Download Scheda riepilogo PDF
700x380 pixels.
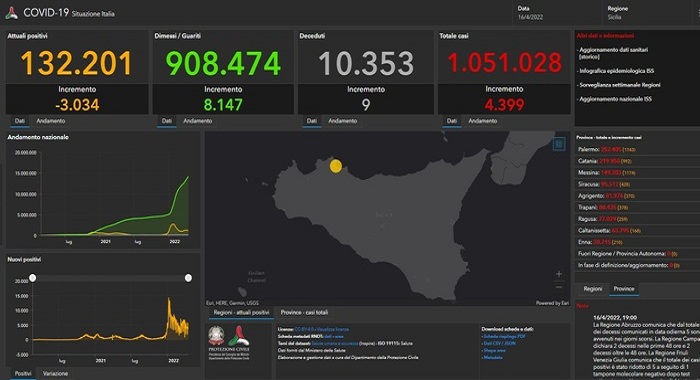504,336
